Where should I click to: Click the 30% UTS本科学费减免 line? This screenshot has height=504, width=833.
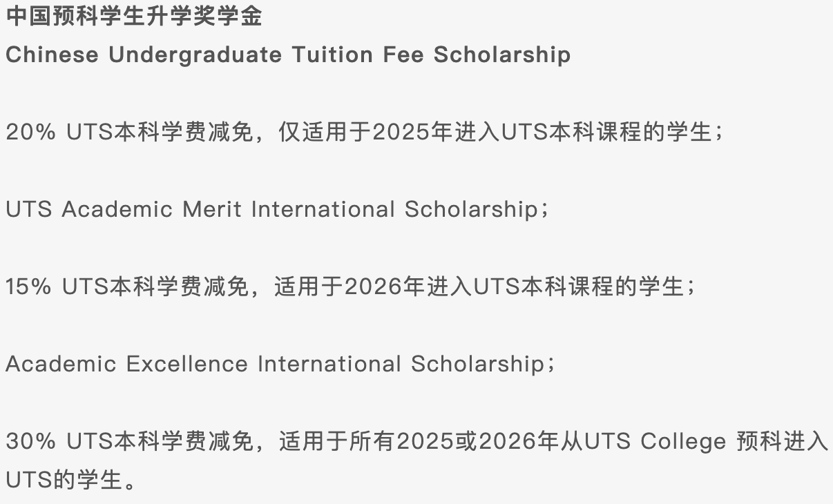[416, 441]
